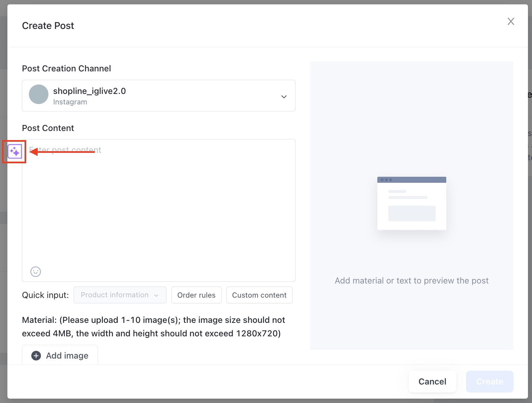This screenshot has width=532, height=403.
Task: Close the Create Post dialog
Action: 511,22
